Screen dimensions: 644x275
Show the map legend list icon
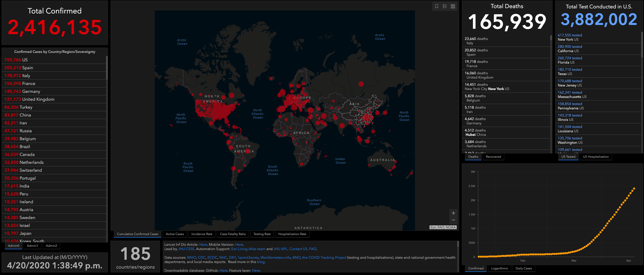[445, 6]
